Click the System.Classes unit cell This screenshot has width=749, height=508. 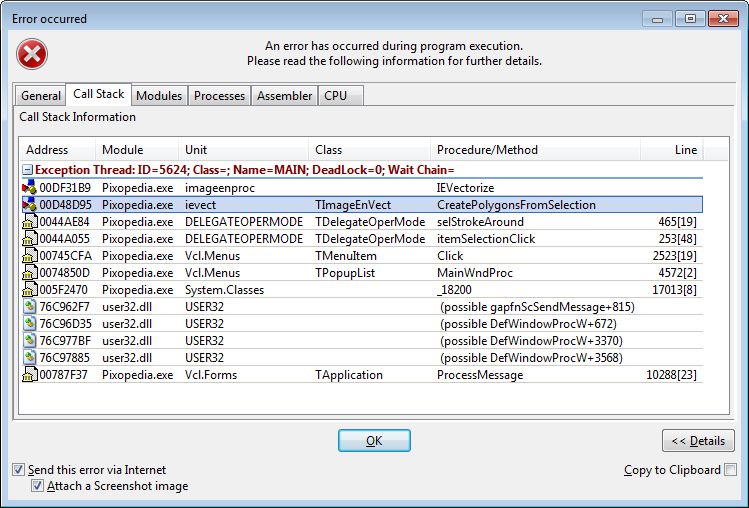(225, 290)
